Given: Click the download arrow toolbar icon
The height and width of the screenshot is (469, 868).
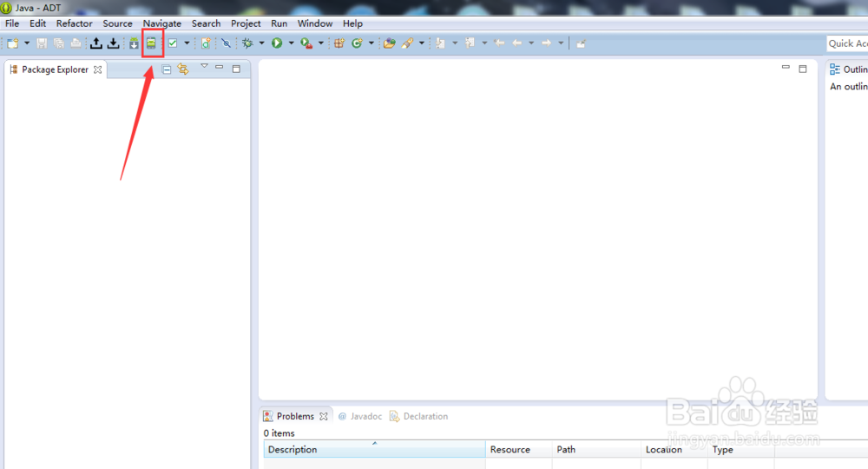Looking at the screenshot, I should pyautogui.click(x=114, y=43).
